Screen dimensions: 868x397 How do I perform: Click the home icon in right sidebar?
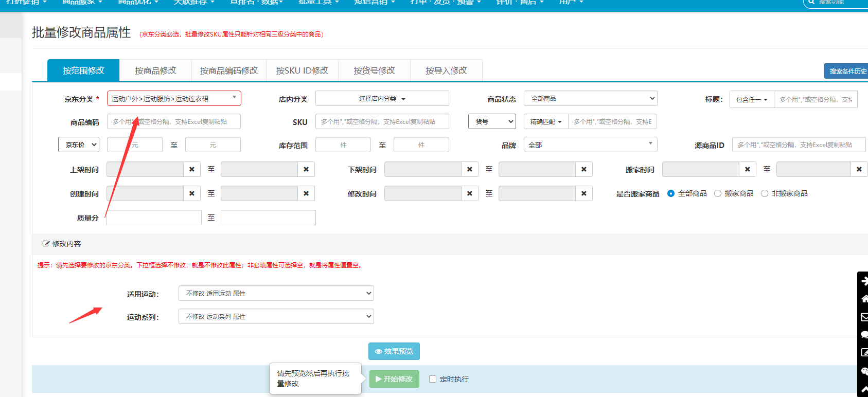click(864, 299)
